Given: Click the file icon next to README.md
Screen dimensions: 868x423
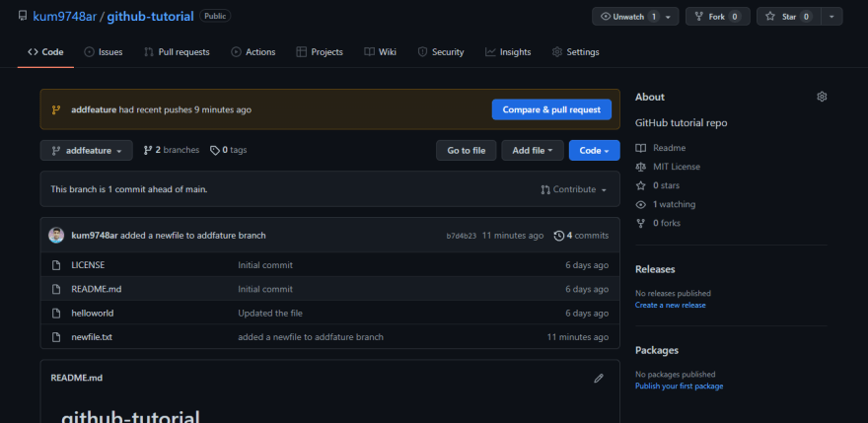Looking at the screenshot, I should [56, 289].
